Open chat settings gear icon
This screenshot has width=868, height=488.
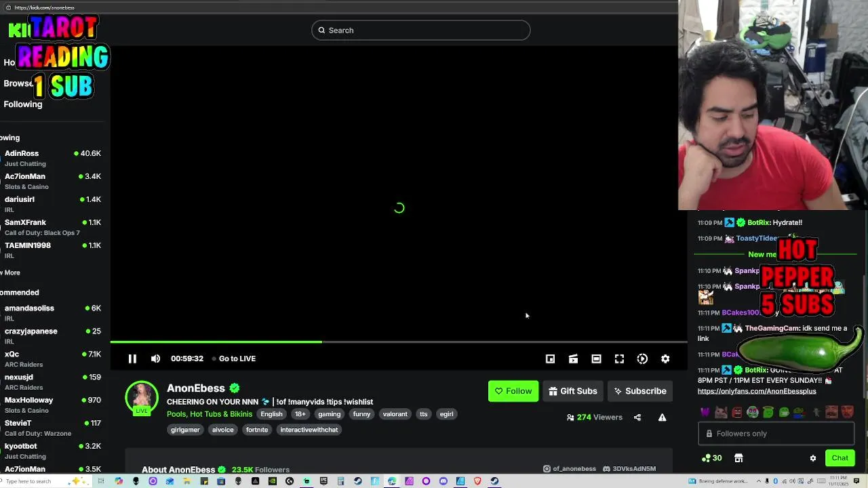[x=813, y=458]
